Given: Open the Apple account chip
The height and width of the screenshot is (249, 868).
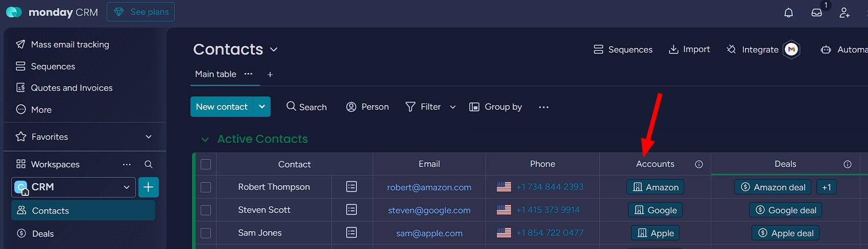Looking at the screenshot, I should pos(655,233).
